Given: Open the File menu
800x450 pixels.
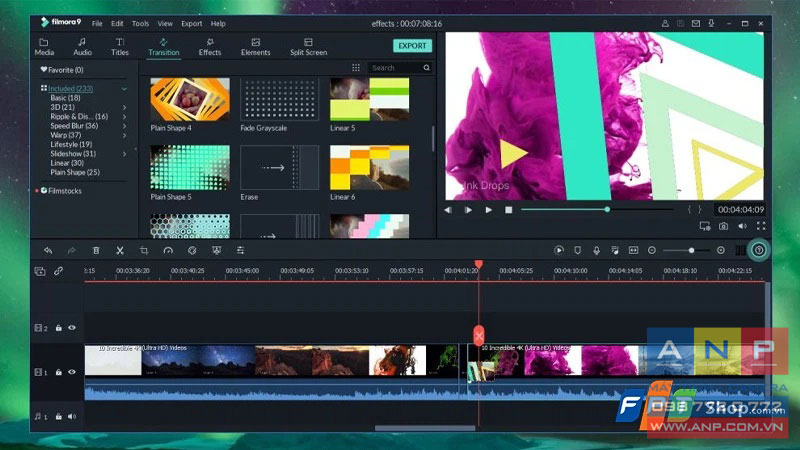Looking at the screenshot, I should (97, 23).
